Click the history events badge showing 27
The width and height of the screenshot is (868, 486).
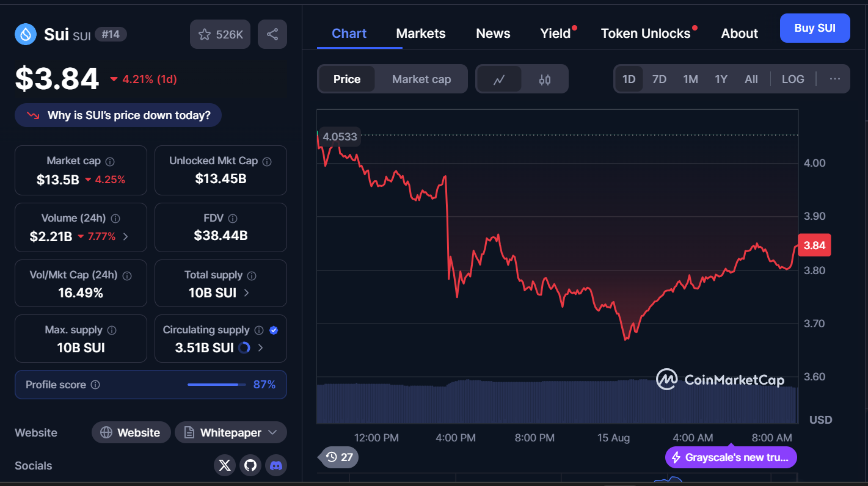tap(339, 457)
